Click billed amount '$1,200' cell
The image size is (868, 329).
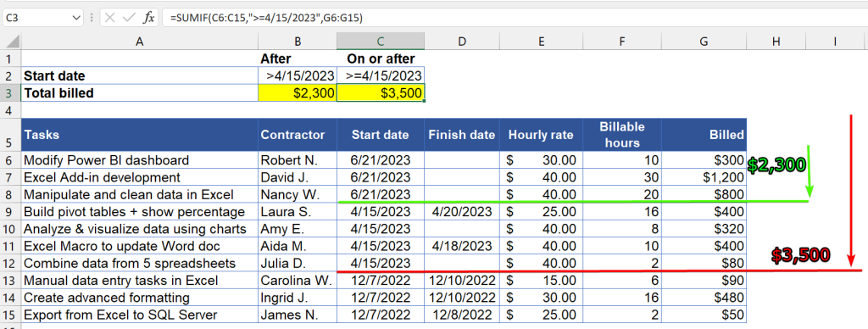click(704, 177)
